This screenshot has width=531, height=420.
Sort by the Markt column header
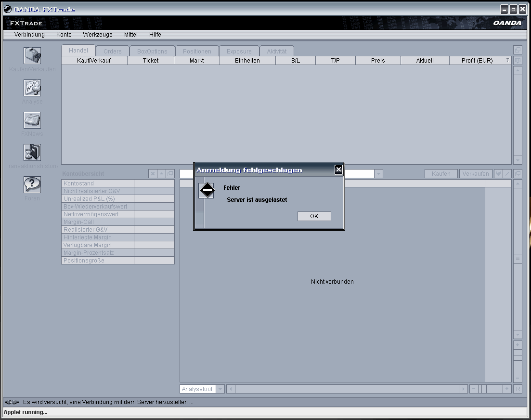(x=197, y=61)
